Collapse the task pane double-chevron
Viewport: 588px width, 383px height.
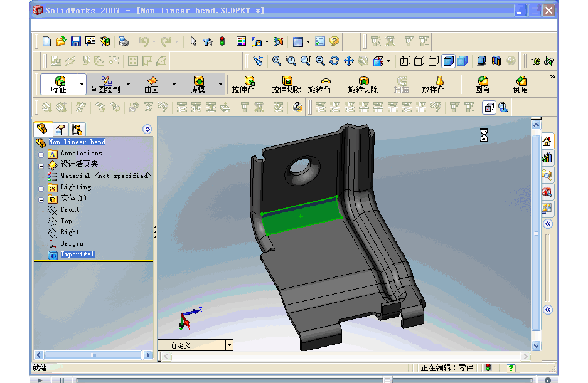click(x=548, y=224)
